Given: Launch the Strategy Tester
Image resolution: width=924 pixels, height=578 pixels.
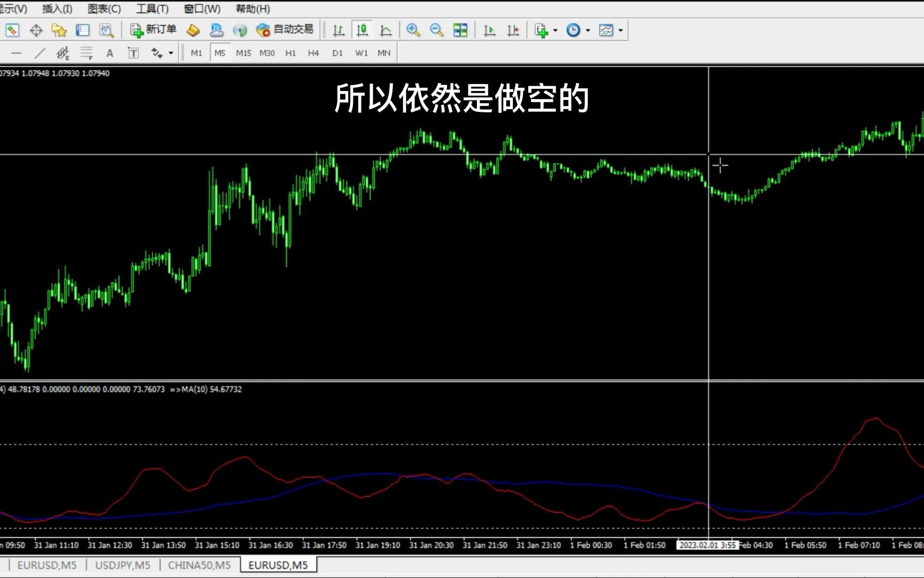Looking at the screenshot, I should [x=107, y=30].
